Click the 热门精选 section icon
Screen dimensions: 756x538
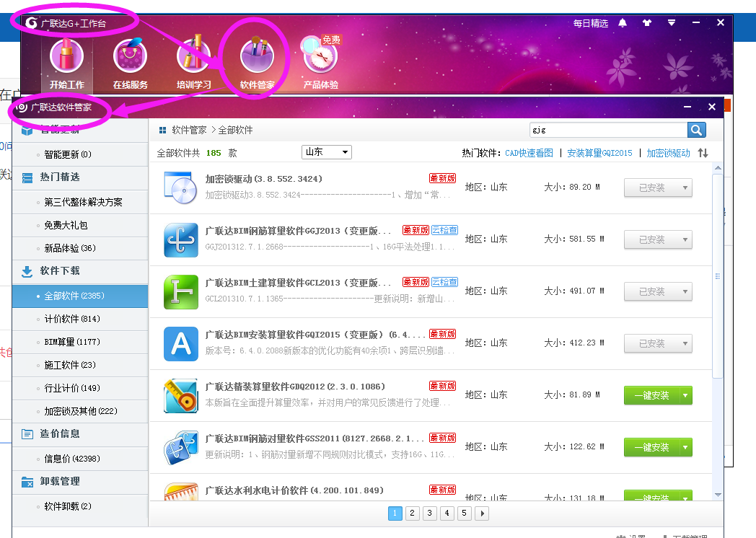tap(27, 178)
